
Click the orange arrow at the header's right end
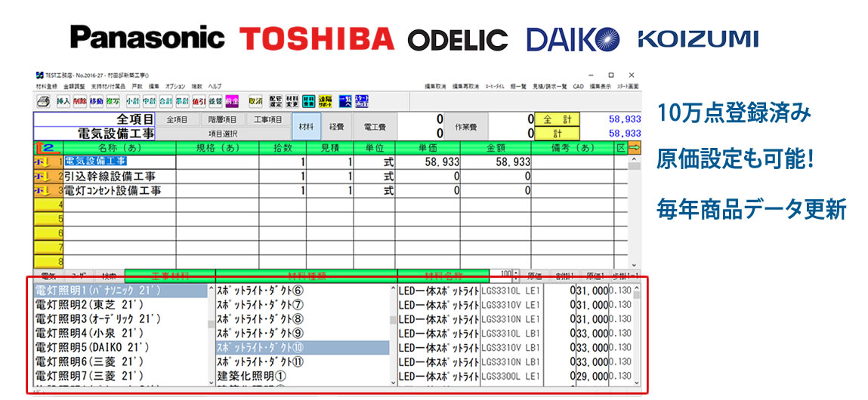[x=634, y=147]
